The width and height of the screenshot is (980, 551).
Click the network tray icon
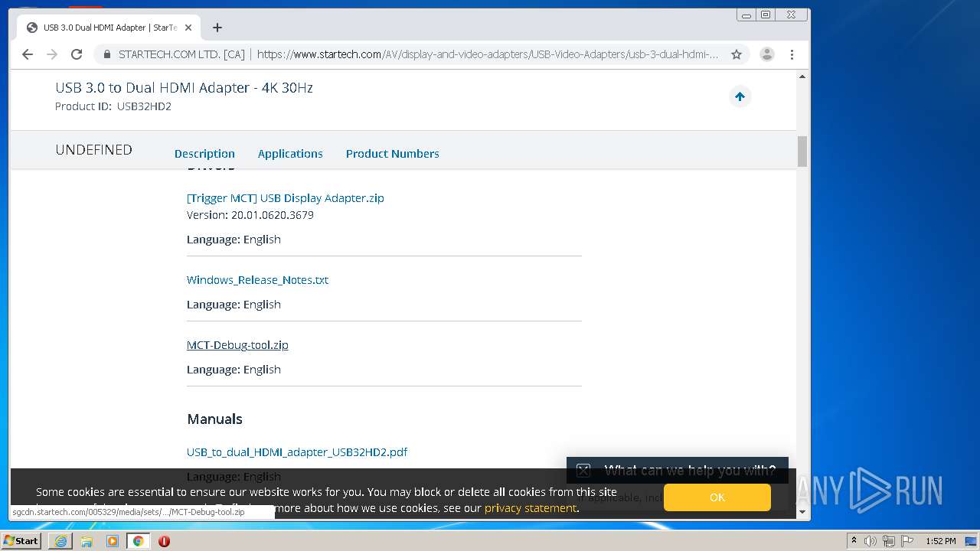889,541
